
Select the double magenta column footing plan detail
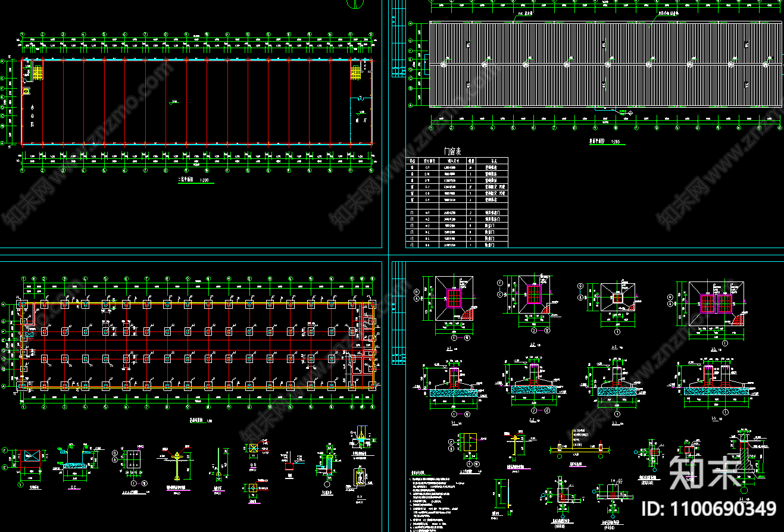(x=716, y=303)
